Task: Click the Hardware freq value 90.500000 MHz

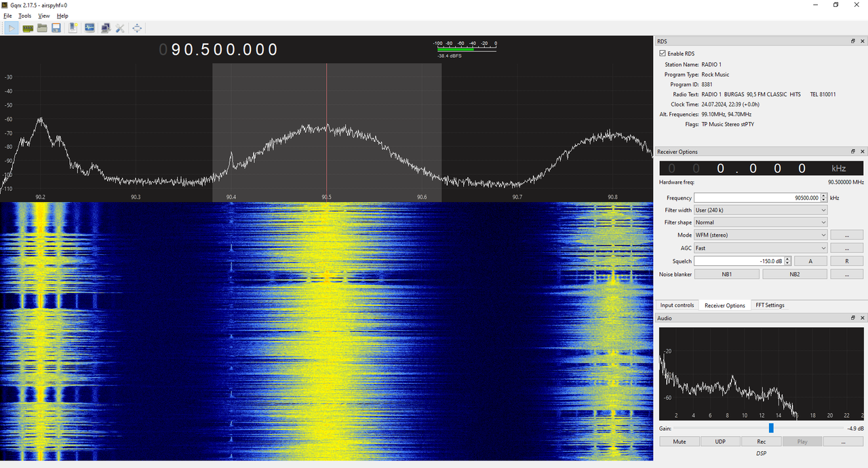Action: pos(846,182)
